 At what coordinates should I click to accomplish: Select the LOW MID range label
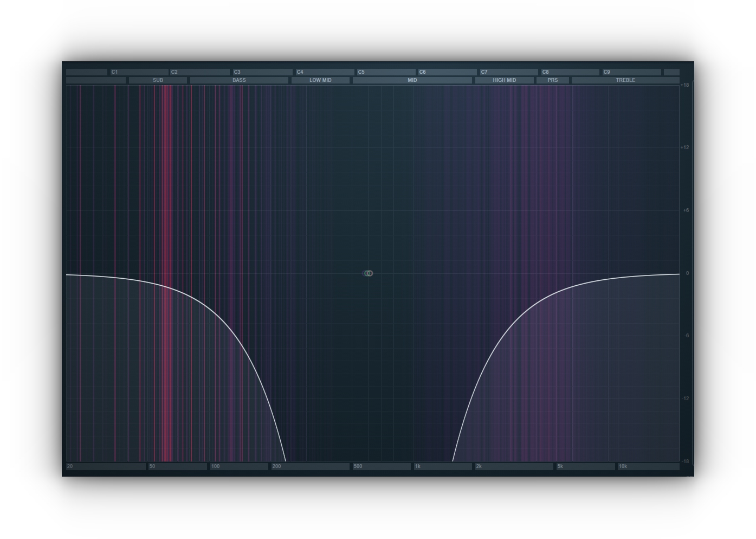click(320, 80)
